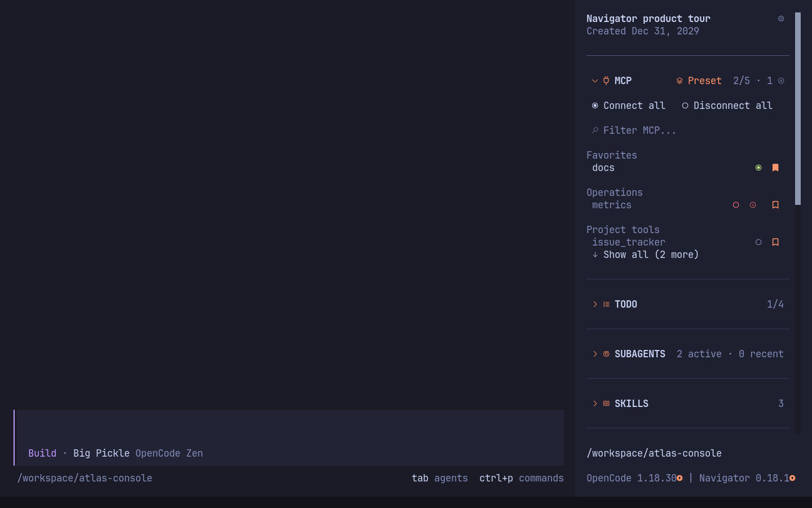Image resolution: width=812 pixels, height=508 pixels.
Task: Toggle the docs server connection status
Action: pyautogui.click(x=758, y=168)
